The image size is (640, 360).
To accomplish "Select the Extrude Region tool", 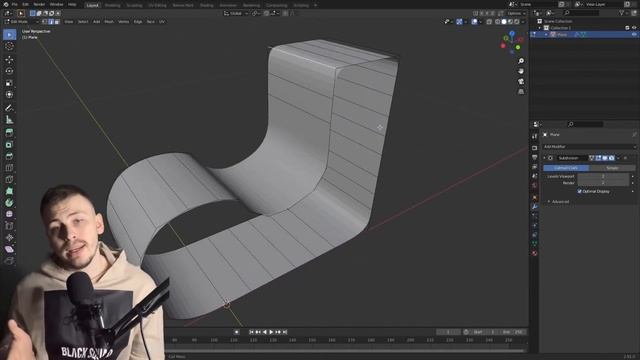I will coord(9,133).
